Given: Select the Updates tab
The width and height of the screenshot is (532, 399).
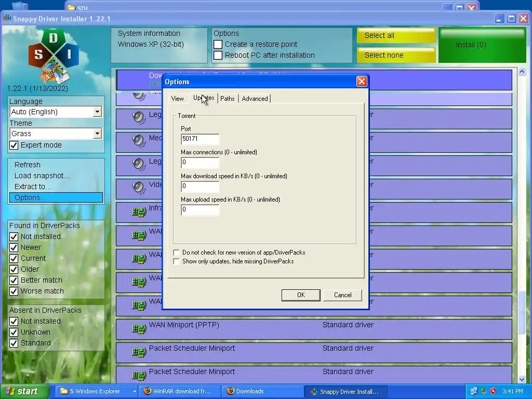Looking at the screenshot, I should (204, 98).
